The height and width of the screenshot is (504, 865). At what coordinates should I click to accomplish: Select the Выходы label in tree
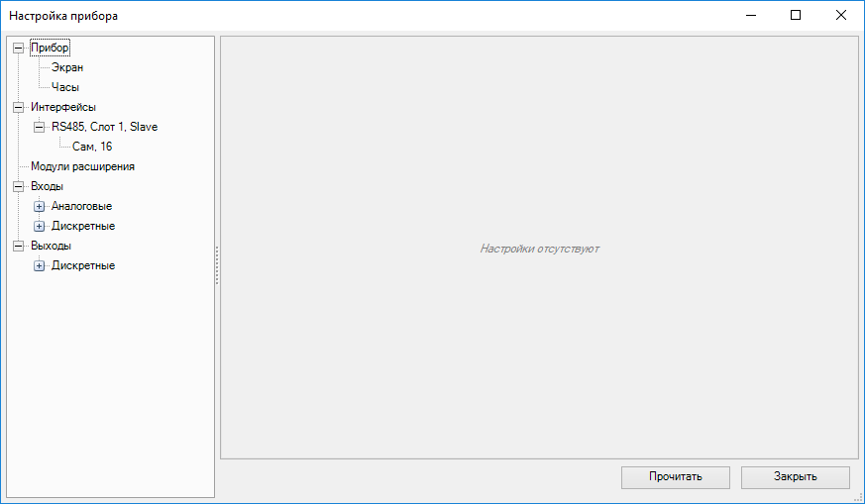(x=51, y=246)
